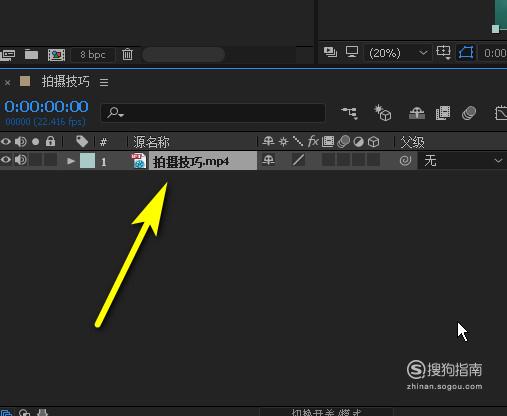Expand Layer Switches pane icon at bottom-left
This screenshot has height=416, width=507.
7,413
